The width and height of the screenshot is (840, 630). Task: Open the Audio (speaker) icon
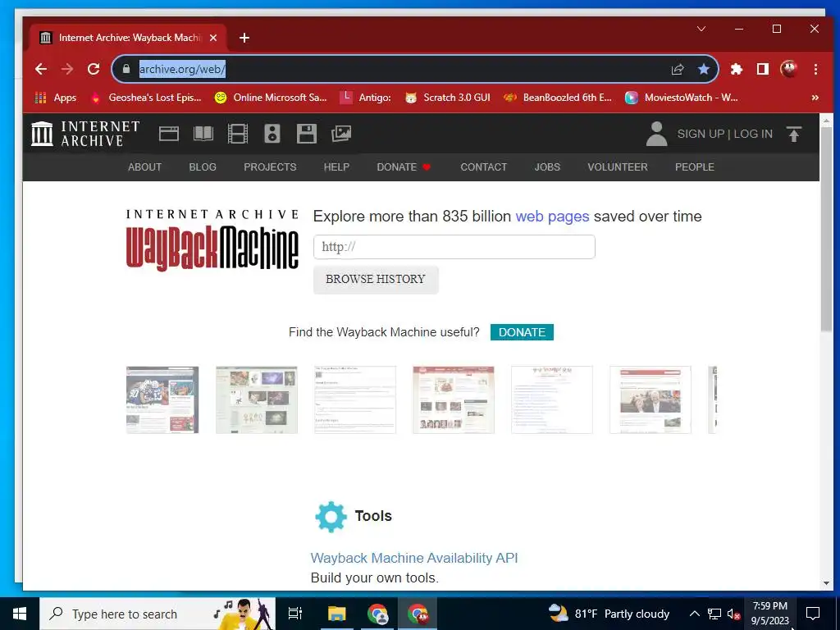point(272,134)
